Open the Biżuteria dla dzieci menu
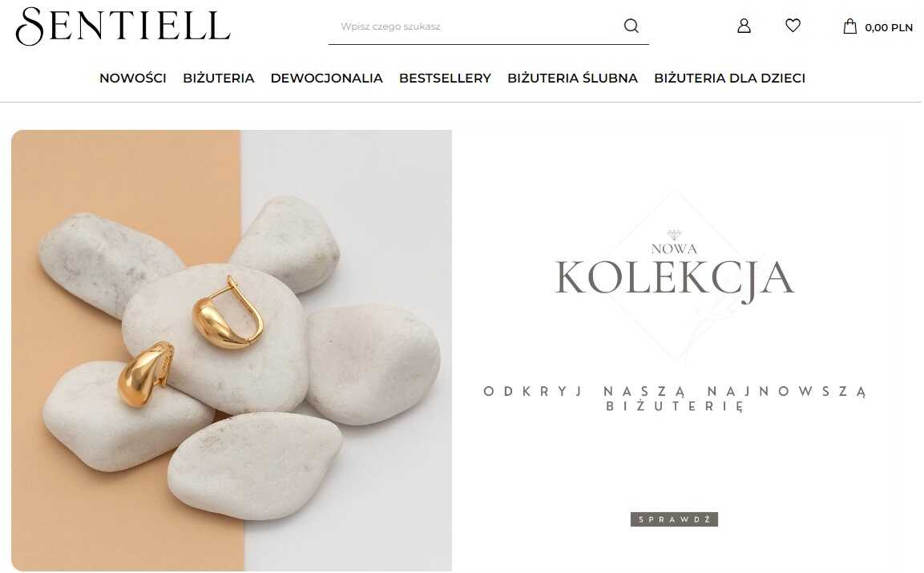Screen dimensions: 924x573 (729, 78)
